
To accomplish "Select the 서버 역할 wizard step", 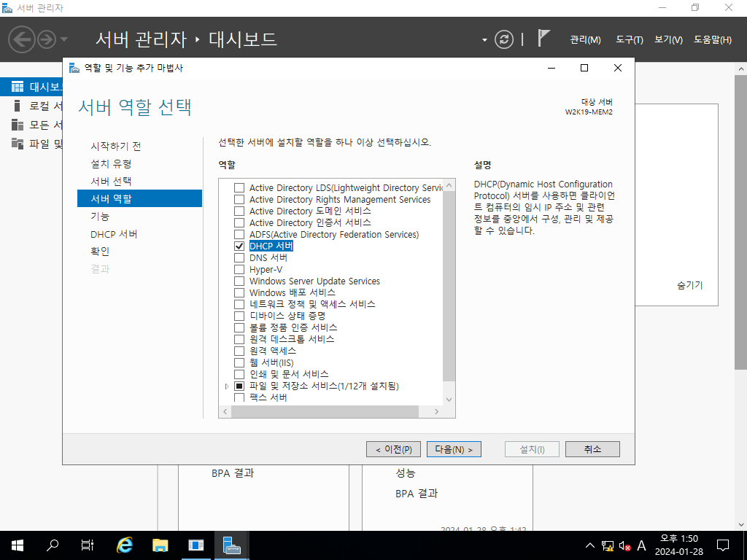I will [x=139, y=198].
